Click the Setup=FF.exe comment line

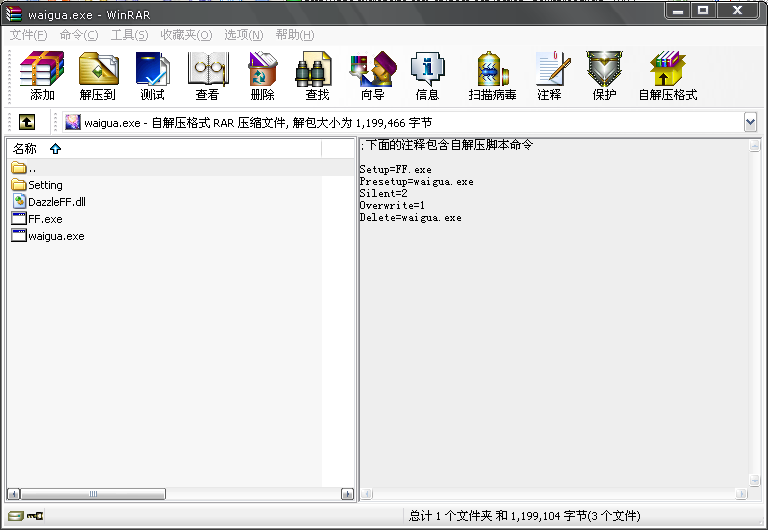(x=396, y=169)
